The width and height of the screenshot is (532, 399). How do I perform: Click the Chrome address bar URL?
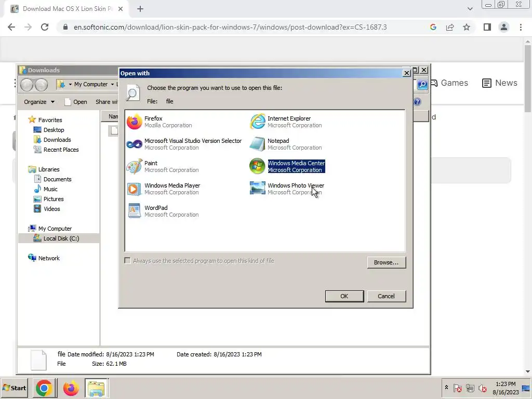pos(230,27)
